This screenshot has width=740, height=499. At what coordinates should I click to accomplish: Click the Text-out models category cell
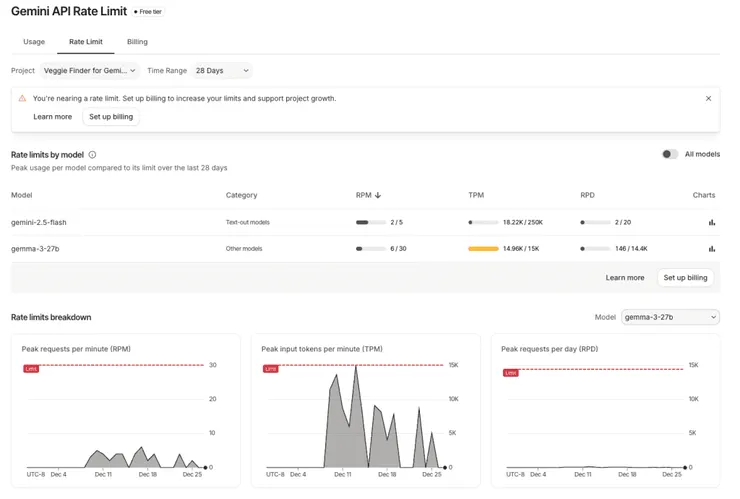(x=247, y=222)
